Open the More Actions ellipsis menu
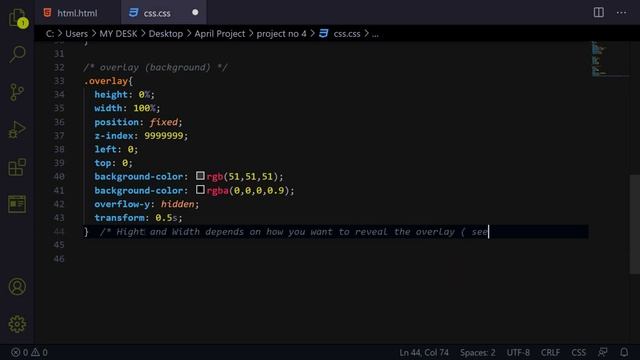Viewport: 640px width, 360px height. [622, 13]
